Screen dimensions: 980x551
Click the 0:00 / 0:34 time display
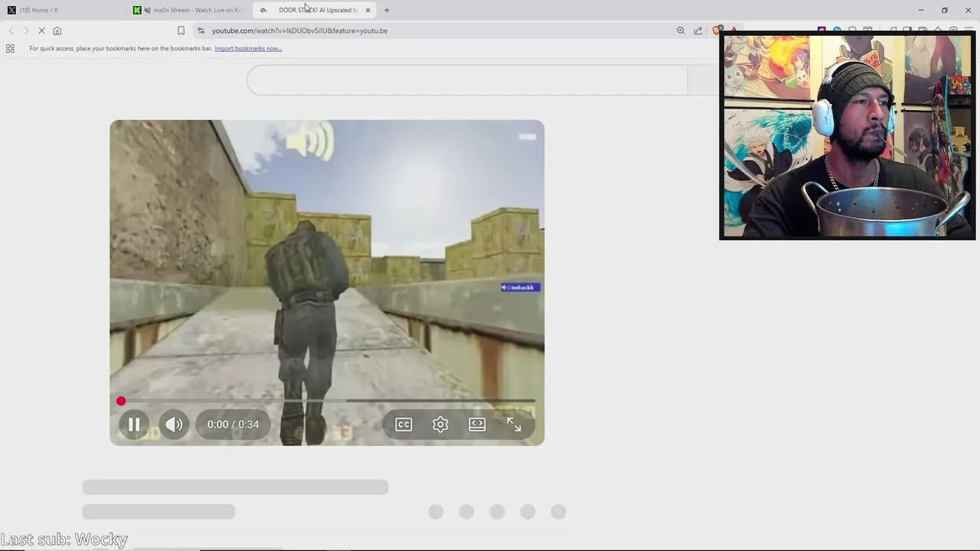tap(233, 424)
